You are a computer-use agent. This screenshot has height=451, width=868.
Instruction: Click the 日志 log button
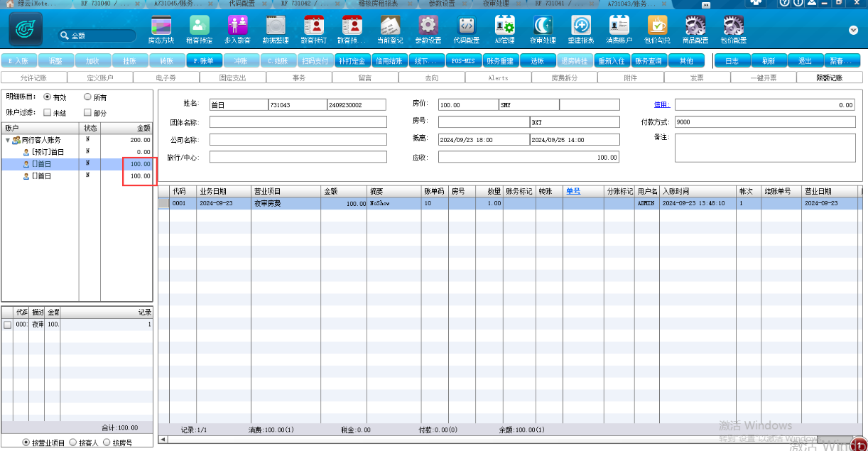point(732,61)
